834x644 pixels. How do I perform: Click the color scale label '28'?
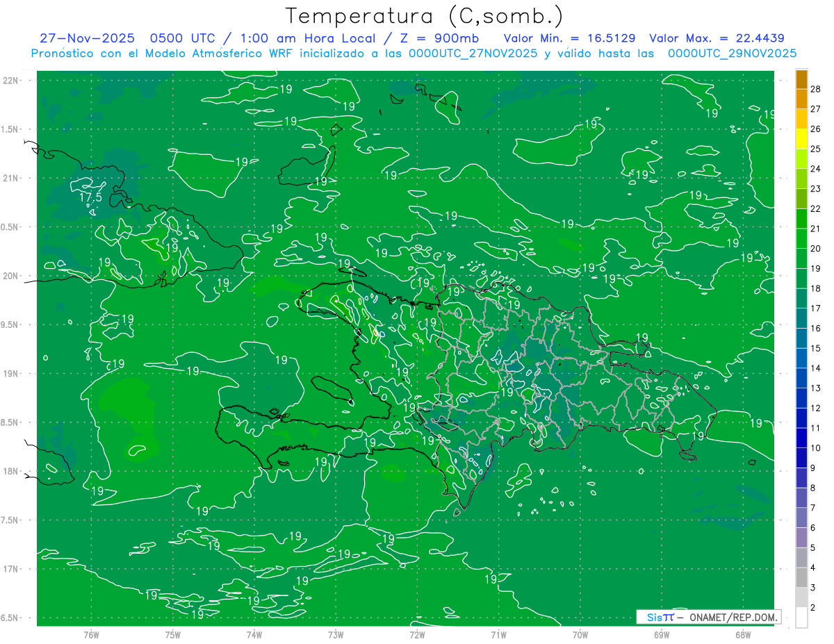pos(816,89)
